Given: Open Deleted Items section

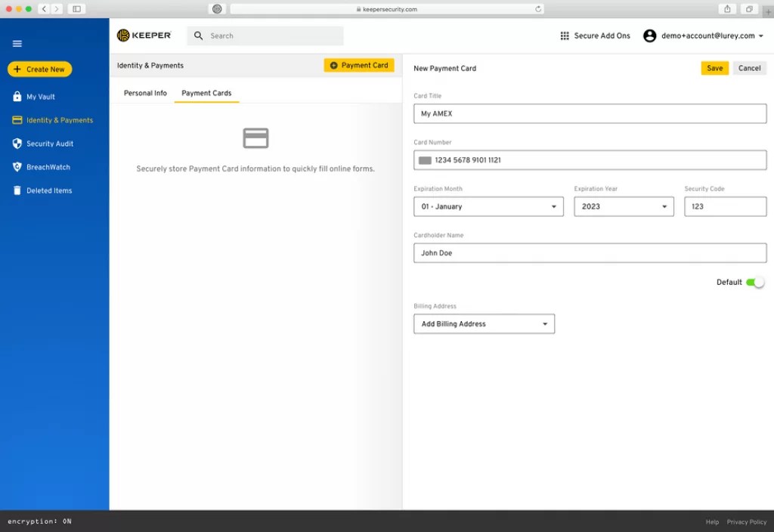Looking at the screenshot, I should pyautogui.click(x=49, y=190).
